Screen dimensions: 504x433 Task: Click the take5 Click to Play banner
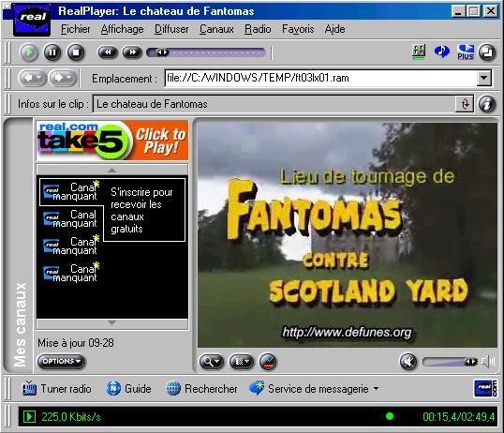point(112,141)
